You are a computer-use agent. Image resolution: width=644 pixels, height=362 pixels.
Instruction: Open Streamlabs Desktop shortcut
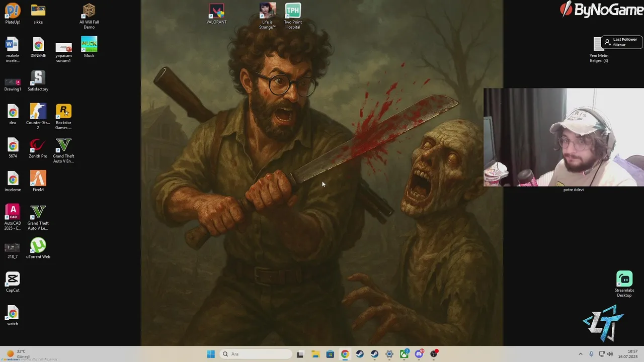(624, 285)
